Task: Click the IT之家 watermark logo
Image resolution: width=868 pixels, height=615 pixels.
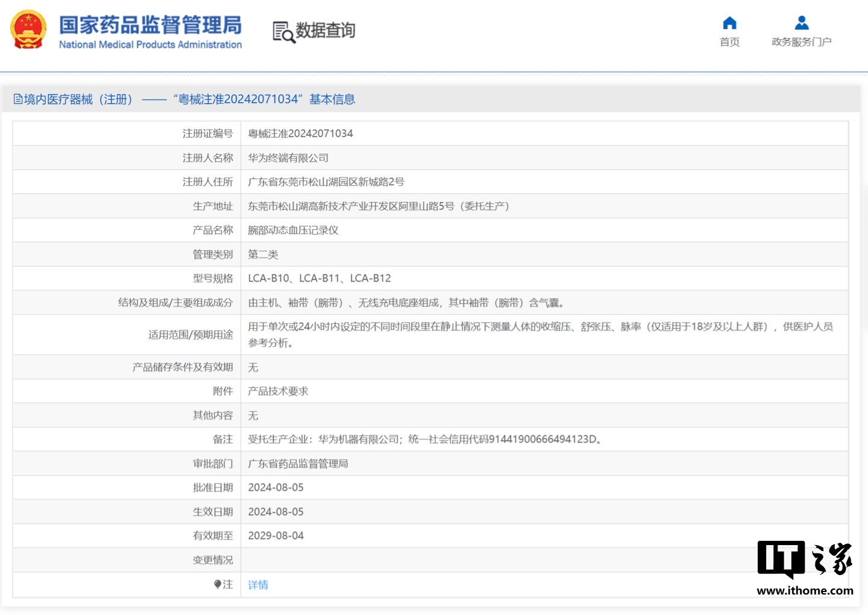Action: tap(805, 560)
